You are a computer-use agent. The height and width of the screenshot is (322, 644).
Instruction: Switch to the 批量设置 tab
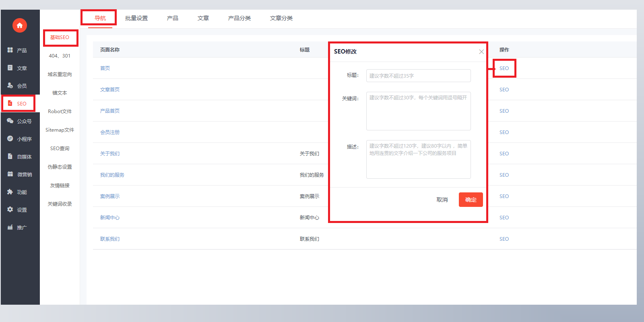pos(136,18)
